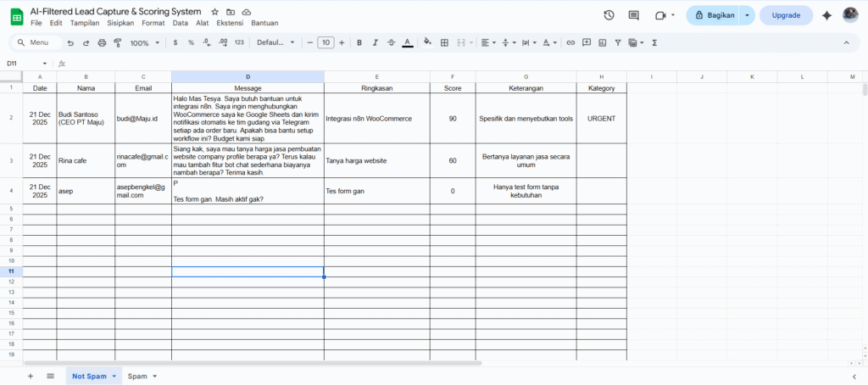The width and height of the screenshot is (868, 385).
Task: Click the Gemini sparkle icon
Action: (x=826, y=15)
